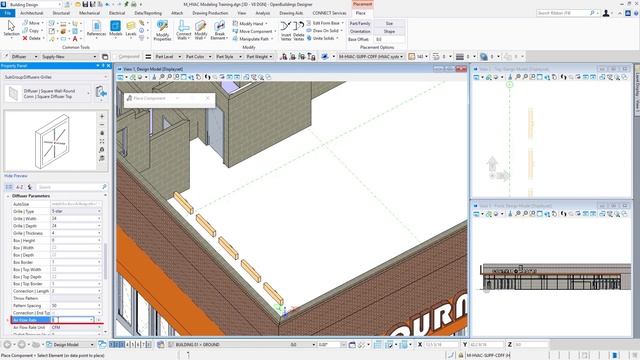640x360 pixels.
Task: Toggle the Shape placement option
Action: pyautogui.click(x=389, y=31)
